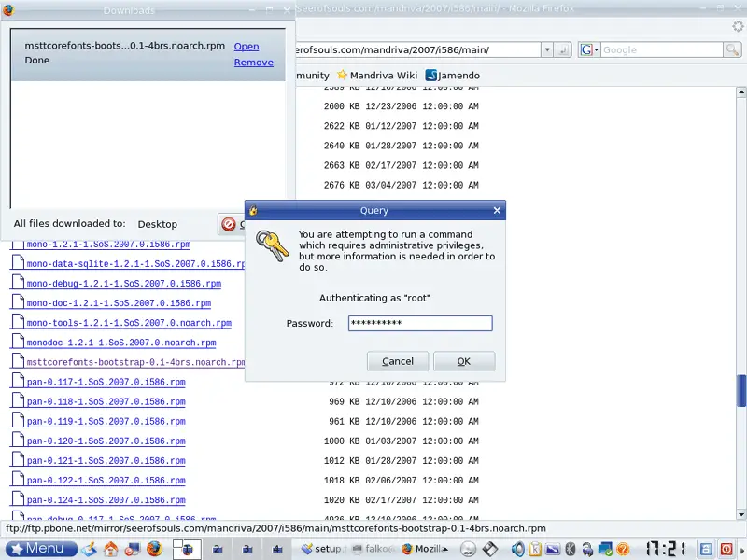The width and height of the screenshot is (747, 560).
Task: Click the red logout button in taskbar
Action: [x=726, y=549]
